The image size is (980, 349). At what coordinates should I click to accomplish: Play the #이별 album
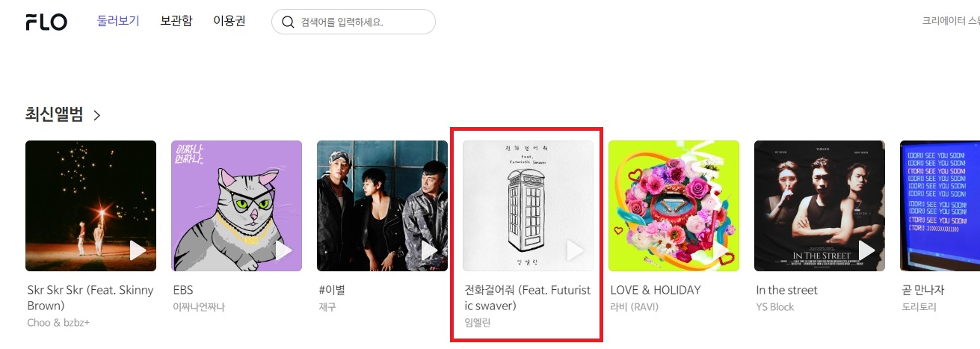coord(429,250)
